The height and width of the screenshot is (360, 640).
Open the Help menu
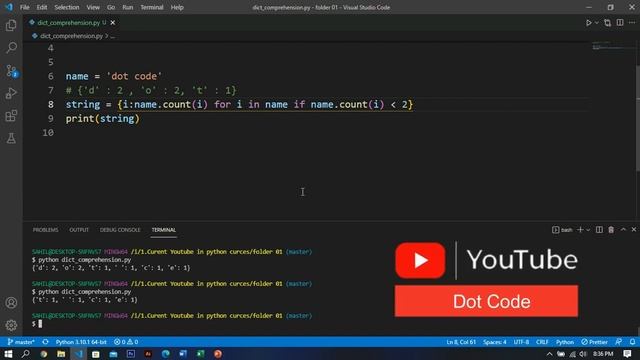point(177,7)
